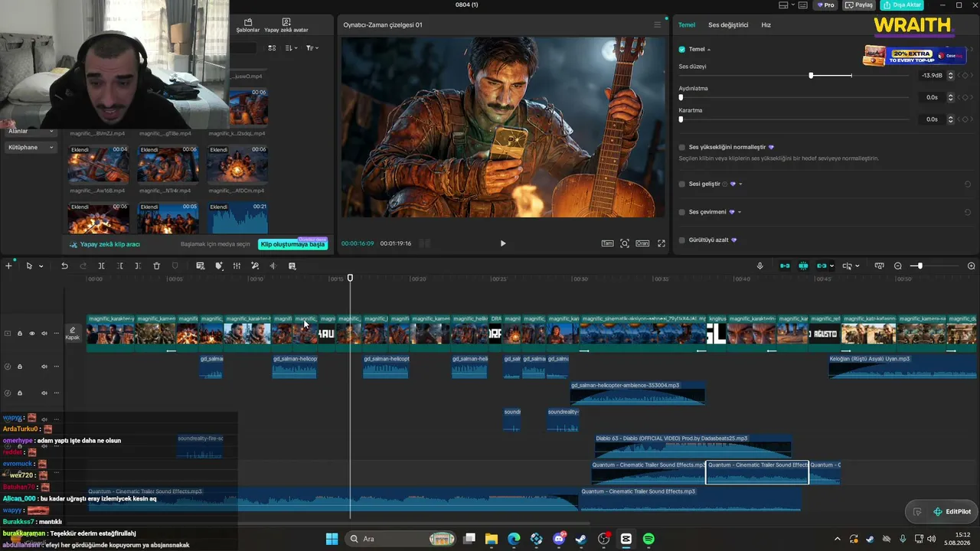Select the Diablo 63 audio clip
The height and width of the screenshot is (551, 980).
click(694, 447)
